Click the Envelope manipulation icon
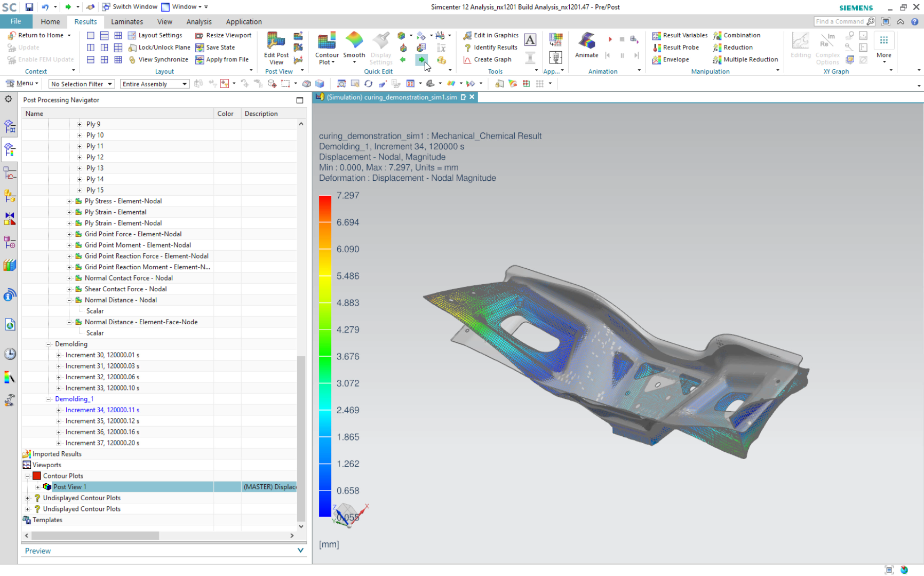924x576 pixels. [671, 60]
